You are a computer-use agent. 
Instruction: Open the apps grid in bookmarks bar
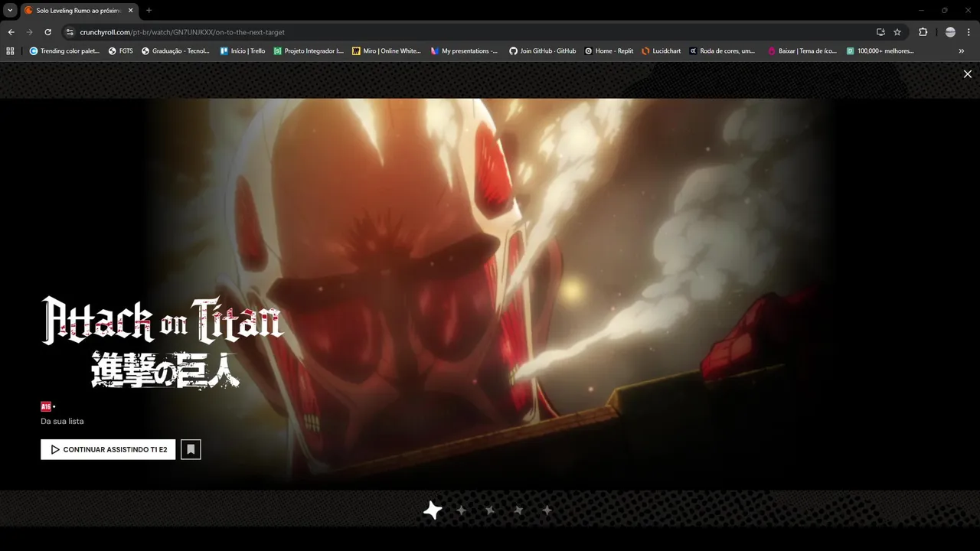click(x=10, y=51)
